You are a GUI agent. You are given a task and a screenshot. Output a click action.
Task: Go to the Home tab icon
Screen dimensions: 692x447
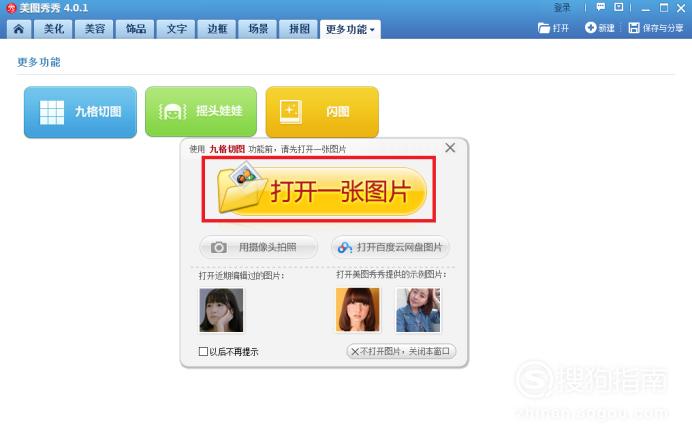click(x=19, y=29)
